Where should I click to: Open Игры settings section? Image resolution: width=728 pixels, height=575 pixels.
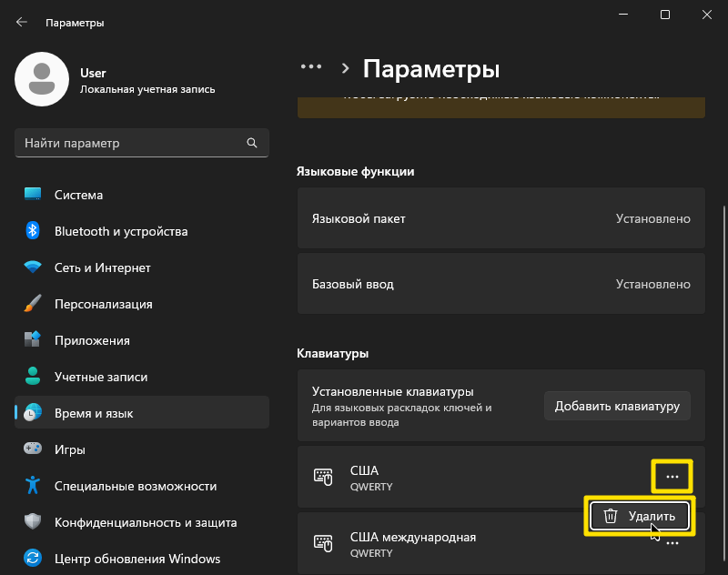tap(70, 449)
